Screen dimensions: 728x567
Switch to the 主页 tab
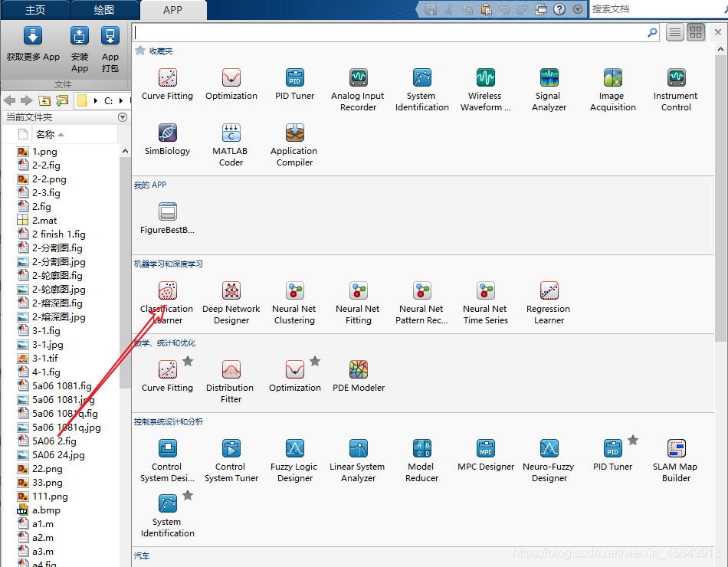tap(34, 10)
